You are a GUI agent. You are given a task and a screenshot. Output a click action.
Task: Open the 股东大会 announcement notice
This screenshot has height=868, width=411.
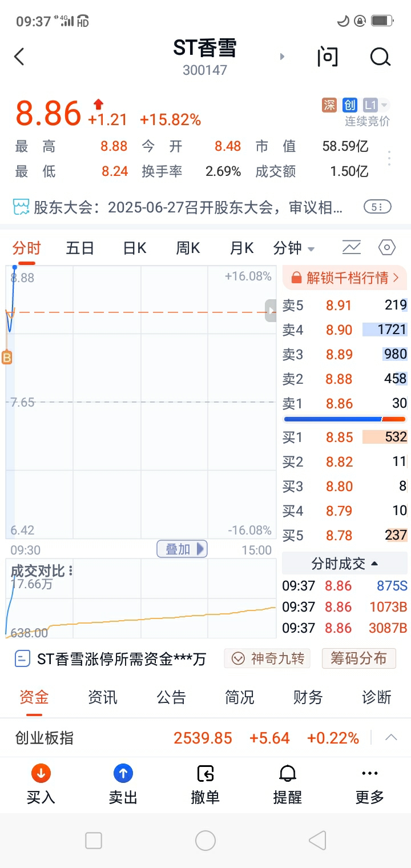[188, 207]
